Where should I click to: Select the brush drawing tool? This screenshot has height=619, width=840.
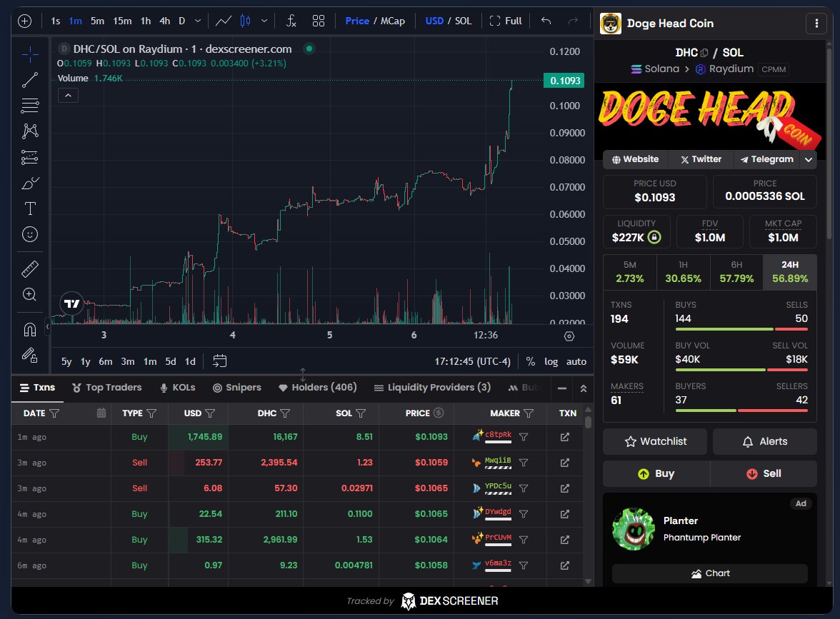pyautogui.click(x=30, y=183)
